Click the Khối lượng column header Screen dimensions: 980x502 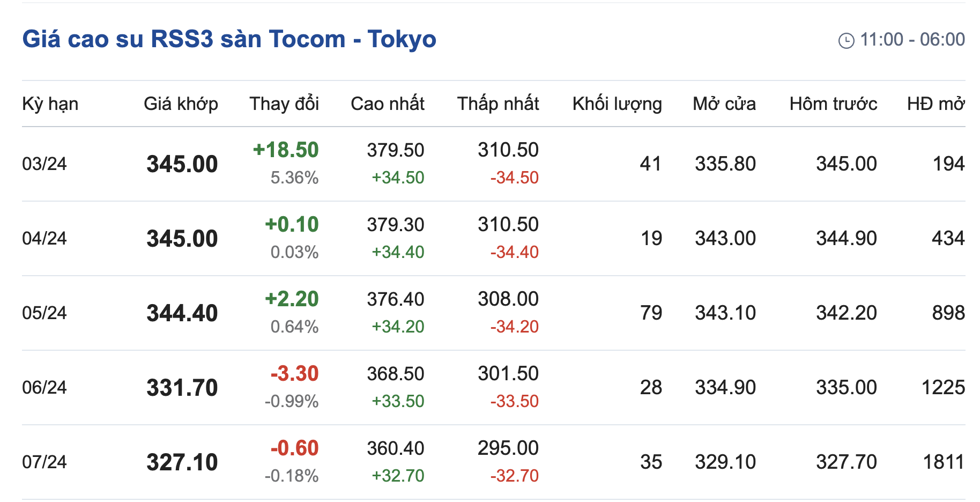(x=617, y=104)
